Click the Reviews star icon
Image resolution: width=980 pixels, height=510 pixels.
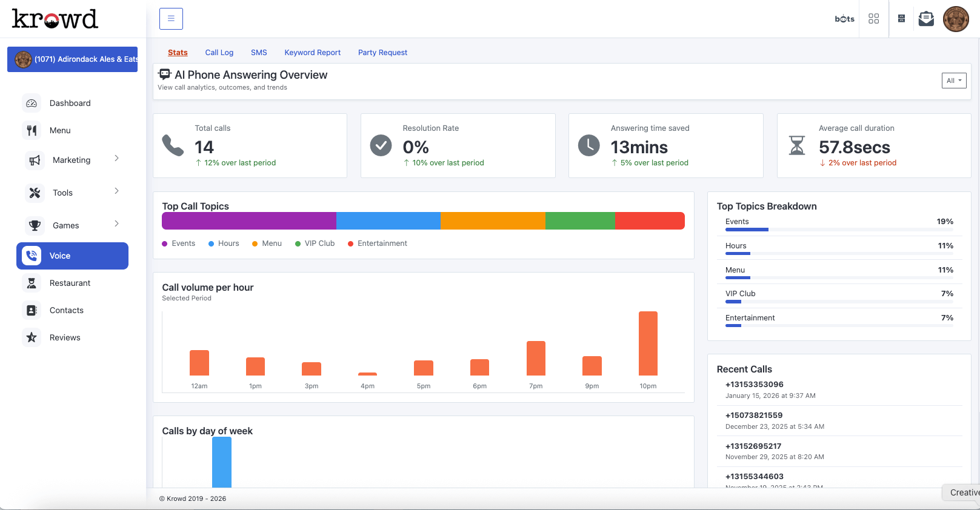(32, 337)
